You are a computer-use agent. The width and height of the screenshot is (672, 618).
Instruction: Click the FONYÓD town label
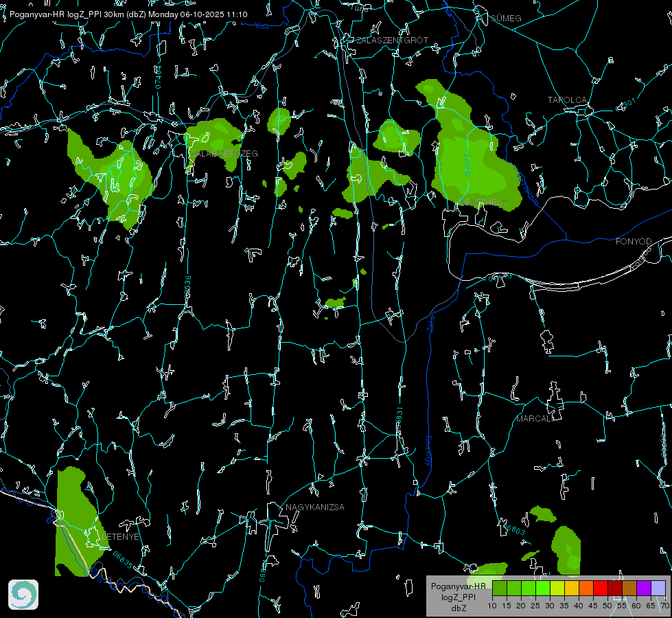634,242
